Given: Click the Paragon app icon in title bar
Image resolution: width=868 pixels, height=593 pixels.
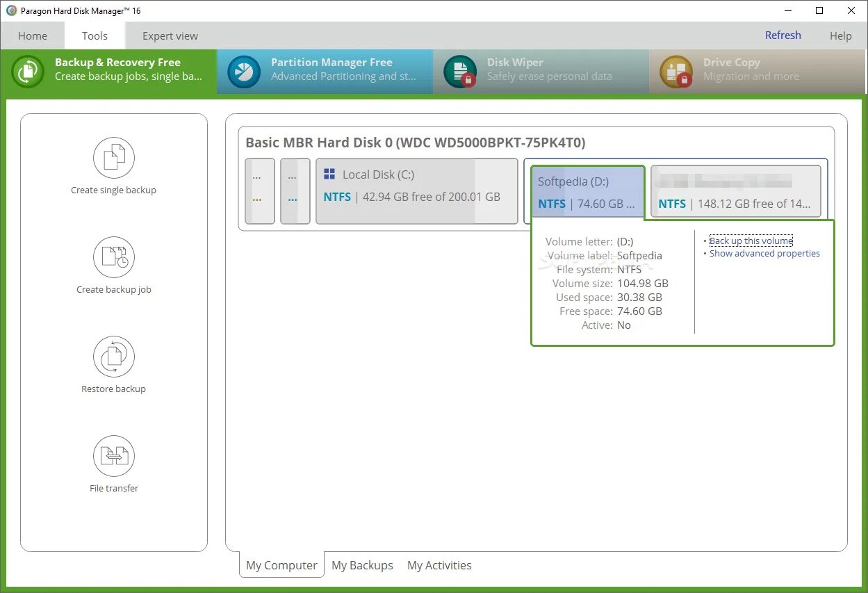Looking at the screenshot, I should [11, 10].
